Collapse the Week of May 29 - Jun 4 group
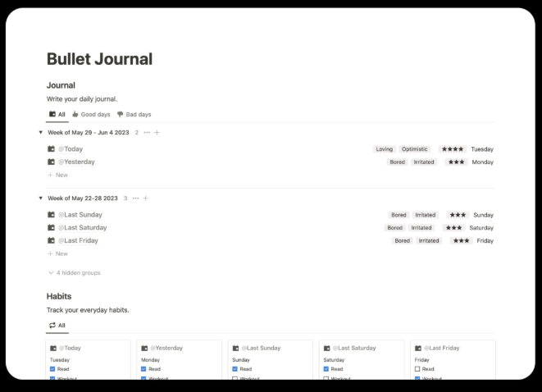Screen dimensions: 542x392 40,132
